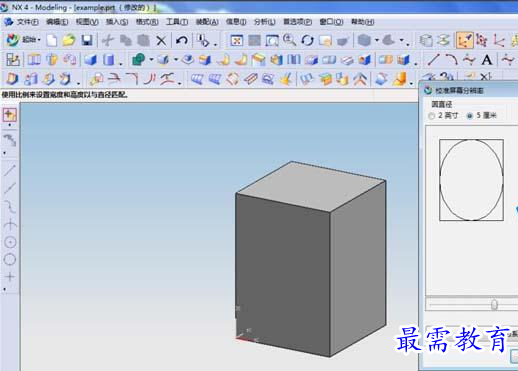
Task: Click the plus point icon in left toolbar
Action: pos(10,277)
